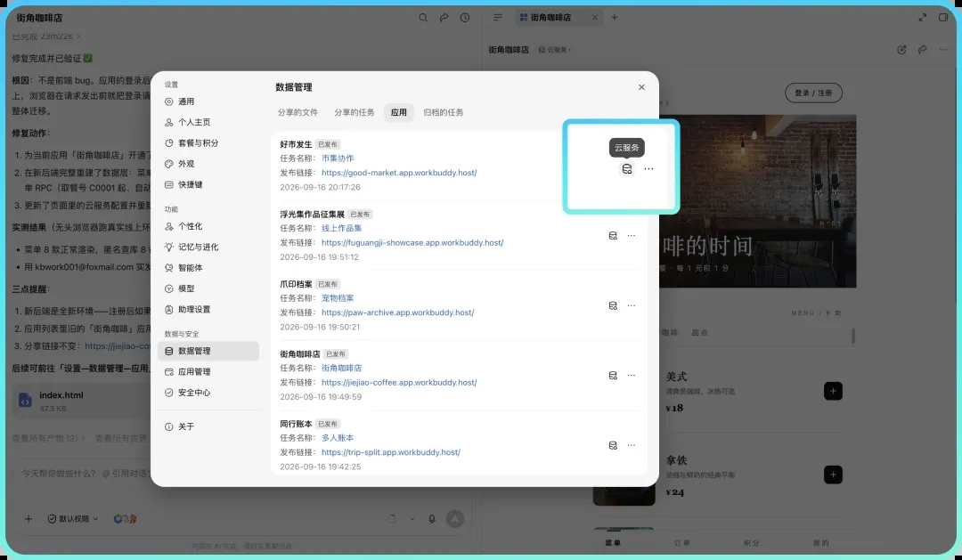Open more options for 浮光集作品征集展
Viewport: 962px width, 560px height.
point(632,236)
